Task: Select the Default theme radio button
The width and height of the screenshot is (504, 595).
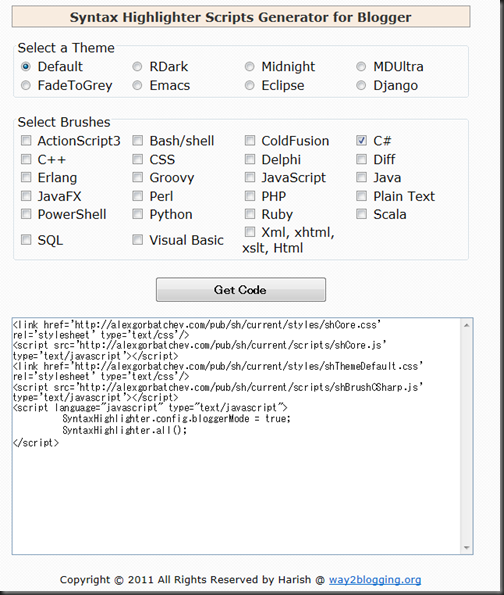Action: click(x=25, y=67)
